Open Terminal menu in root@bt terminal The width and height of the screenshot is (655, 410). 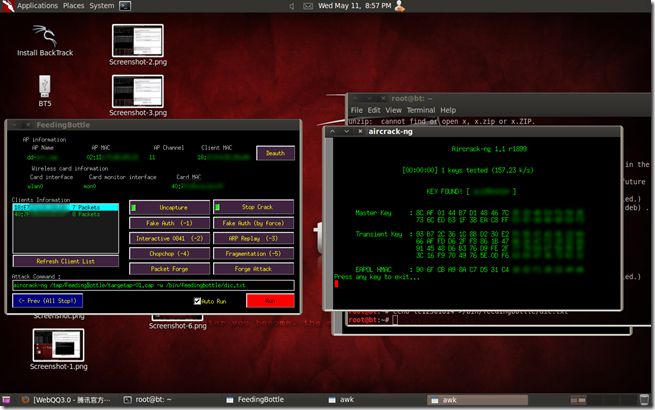(x=421, y=110)
